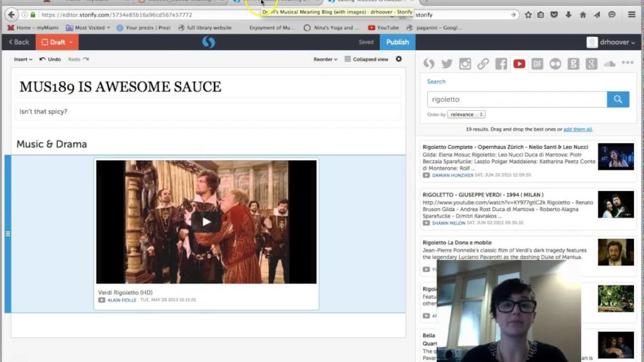
Task: Open the Storify source search icon
Action: coord(429,63)
